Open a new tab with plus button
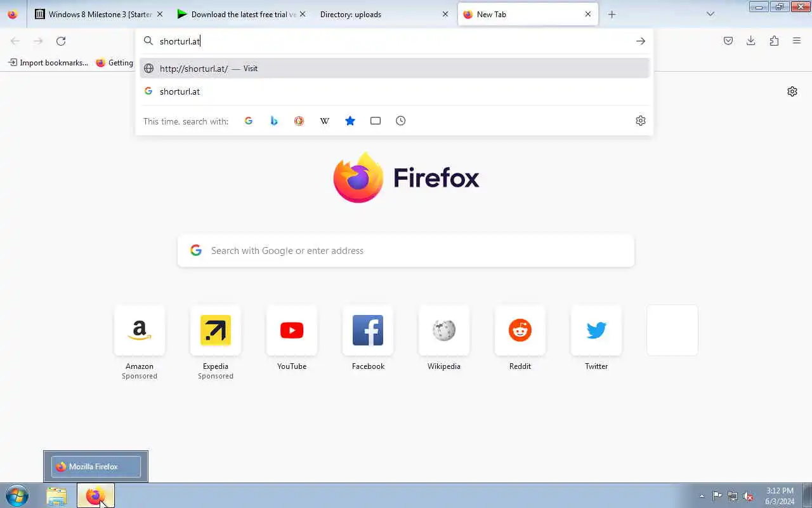This screenshot has width=812, height=508. (612, 14)
